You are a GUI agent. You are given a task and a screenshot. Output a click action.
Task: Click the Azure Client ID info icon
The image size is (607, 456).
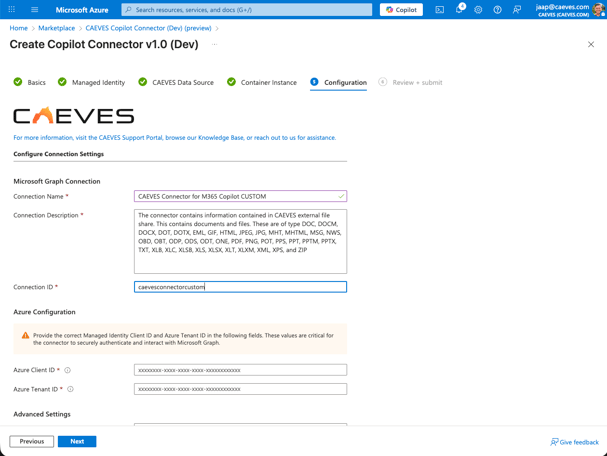68,370
